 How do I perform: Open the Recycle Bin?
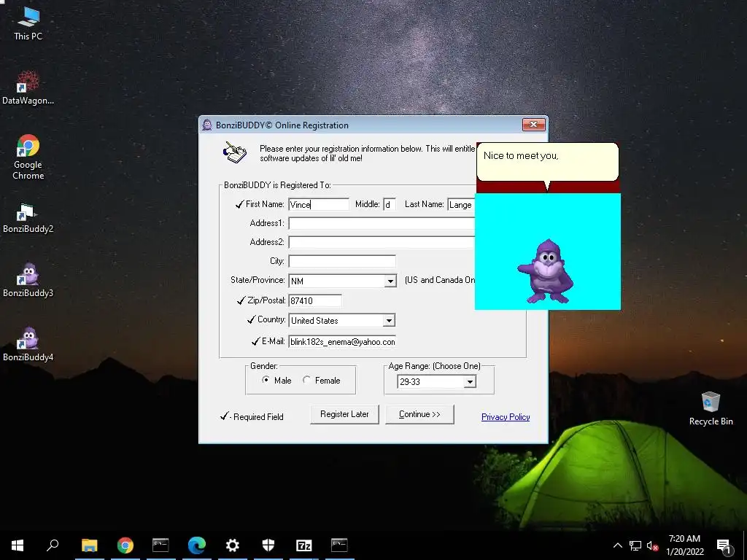click(x=711, y=408)
